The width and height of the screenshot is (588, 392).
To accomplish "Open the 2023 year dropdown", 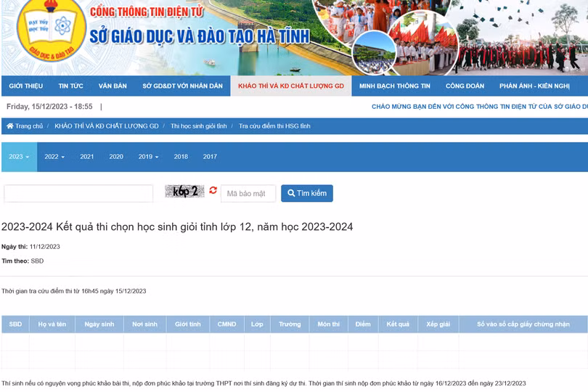I will [x=19, y=157].
